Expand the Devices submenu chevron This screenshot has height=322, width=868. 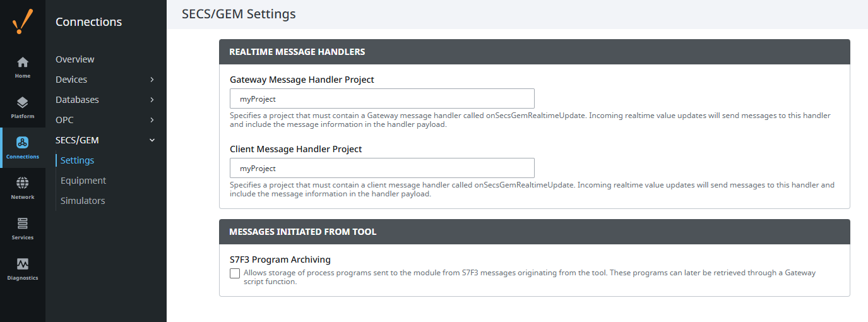pyautogui.click(x=152, y=80)
